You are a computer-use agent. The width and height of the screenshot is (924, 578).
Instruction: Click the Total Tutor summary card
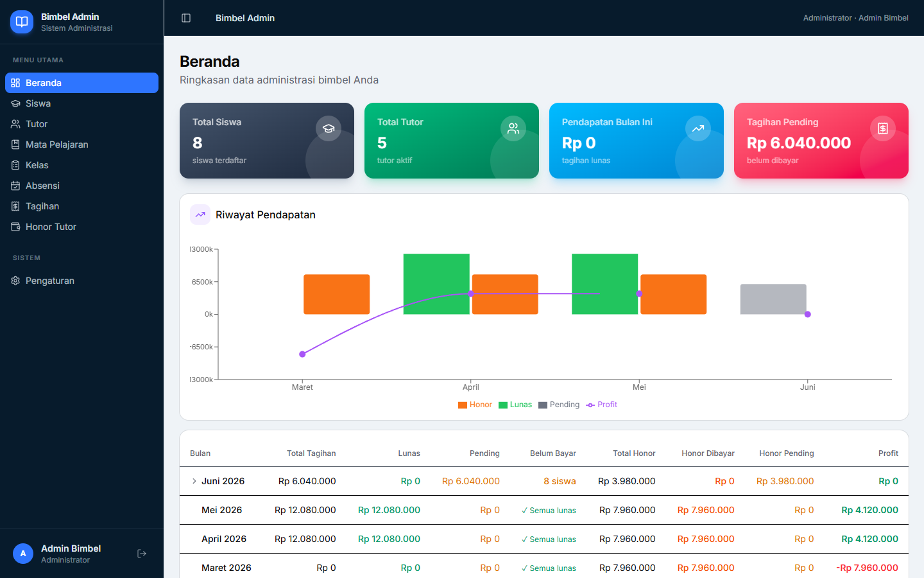coord(452,141)
